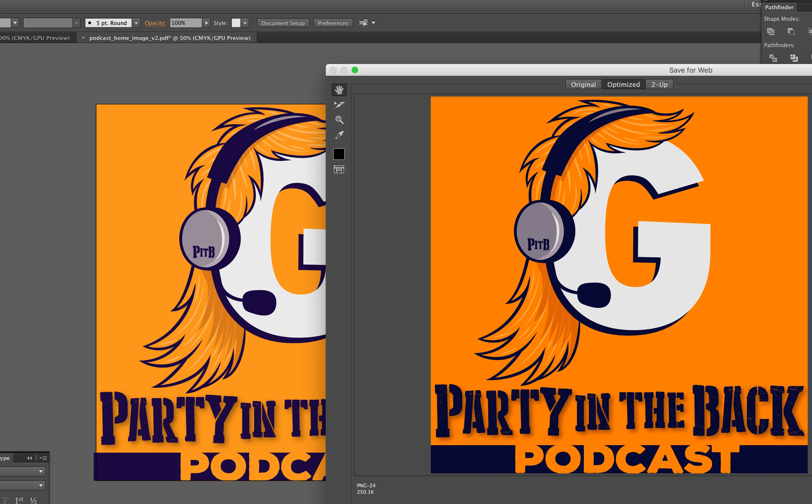Image resolution: width=812 pixels, height=504 pixels.
Task: Apply the Divide pathfinder icon
Action: point(773,58)
